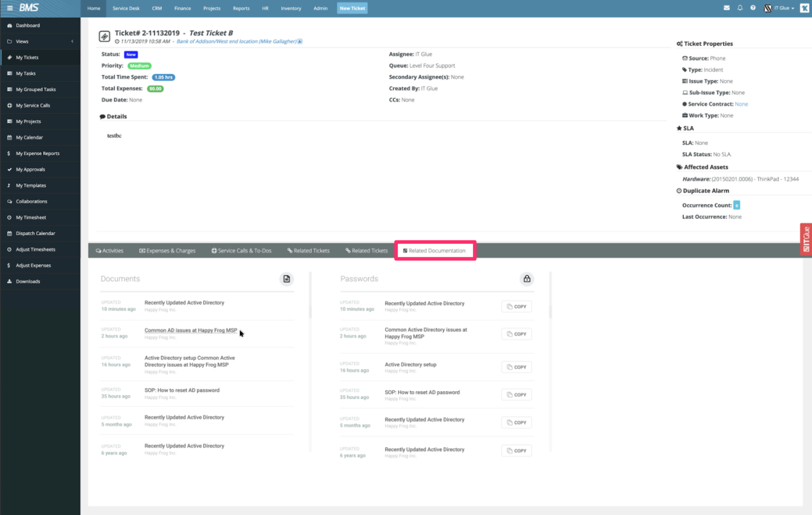The height and width of the screenshot is (515, 812).
Task: Open Common AD issues at Happy Frog MSP document
Action: pyautogui.click(x=191, y=330)
